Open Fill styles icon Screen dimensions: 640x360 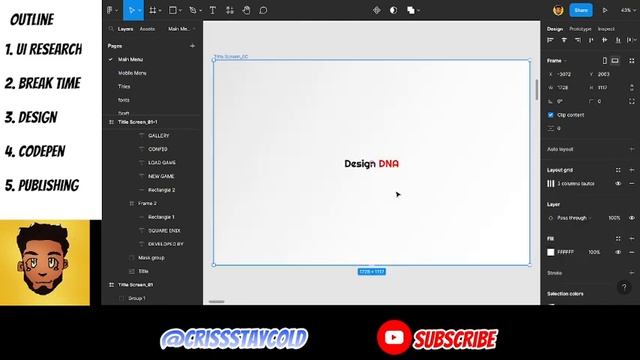(x=618, y=238)
